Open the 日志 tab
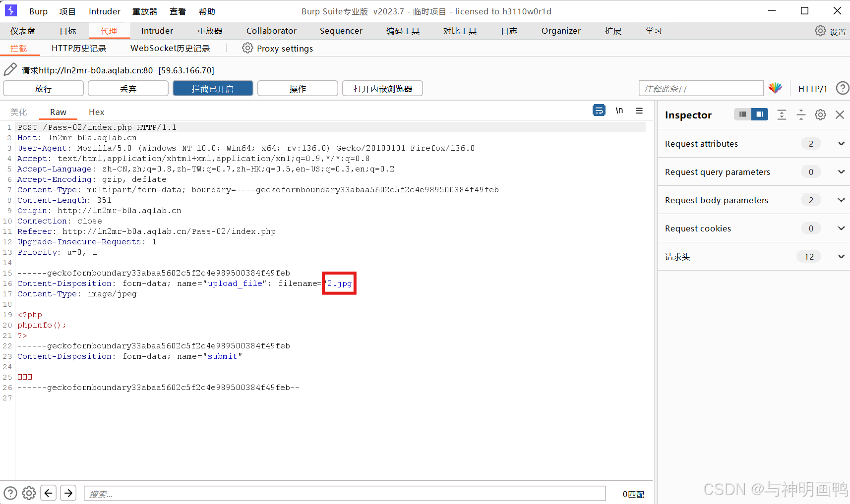 (x=509, y=31)
